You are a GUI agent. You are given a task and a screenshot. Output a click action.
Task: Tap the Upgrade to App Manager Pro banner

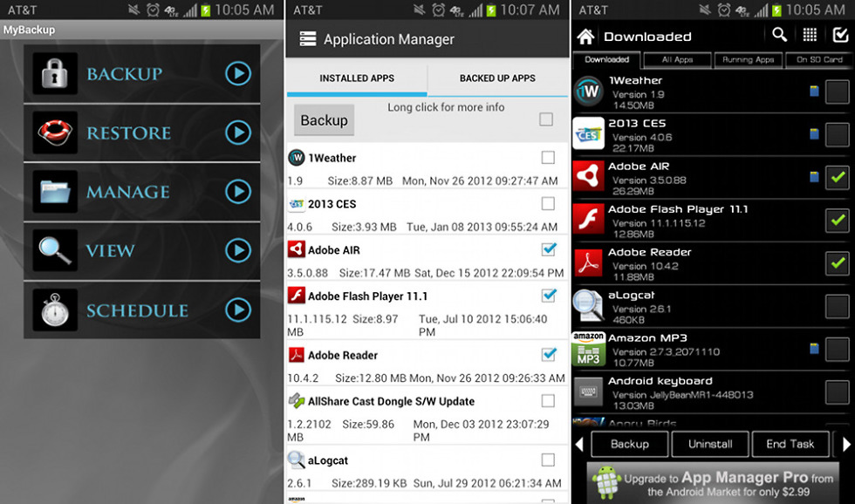pyautogui.click(x=712, y=483)
